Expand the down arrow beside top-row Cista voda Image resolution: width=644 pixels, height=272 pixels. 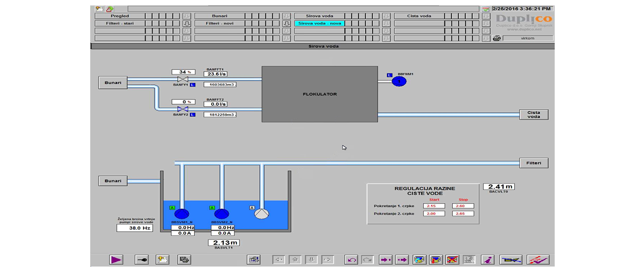click(x=486, y=16)
